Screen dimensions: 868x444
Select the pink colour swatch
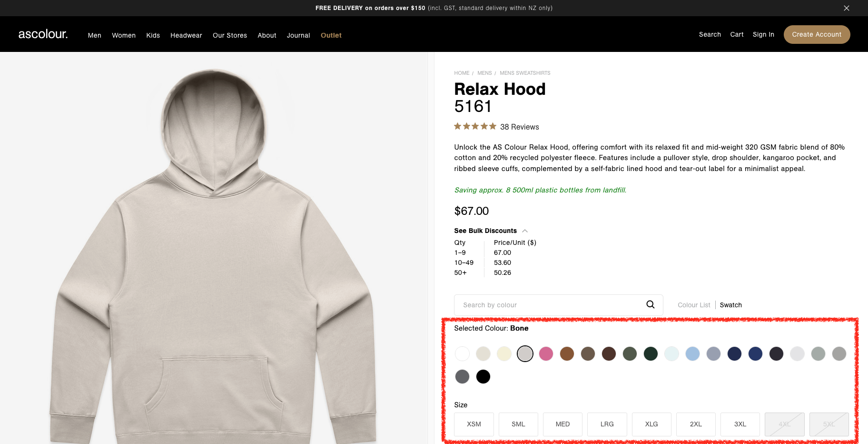pos(546,353)
